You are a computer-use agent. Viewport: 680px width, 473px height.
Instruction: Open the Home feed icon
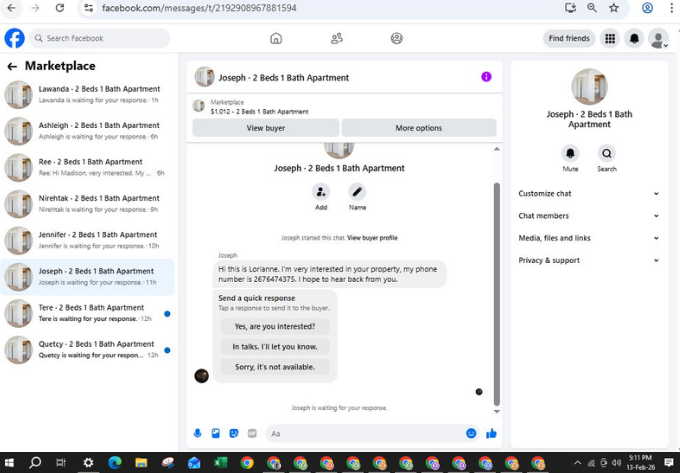tap(276, 38)
